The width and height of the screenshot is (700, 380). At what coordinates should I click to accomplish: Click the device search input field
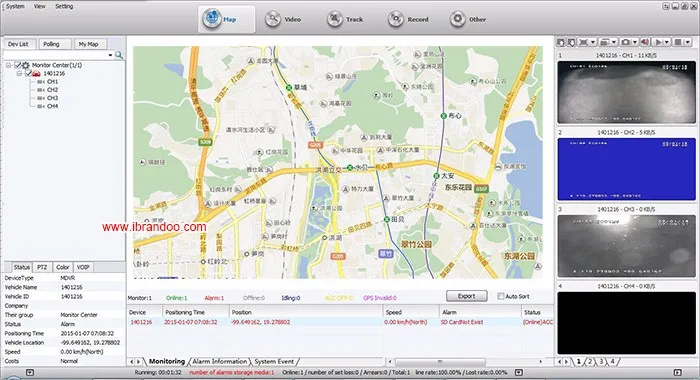[x=55, y=55]
